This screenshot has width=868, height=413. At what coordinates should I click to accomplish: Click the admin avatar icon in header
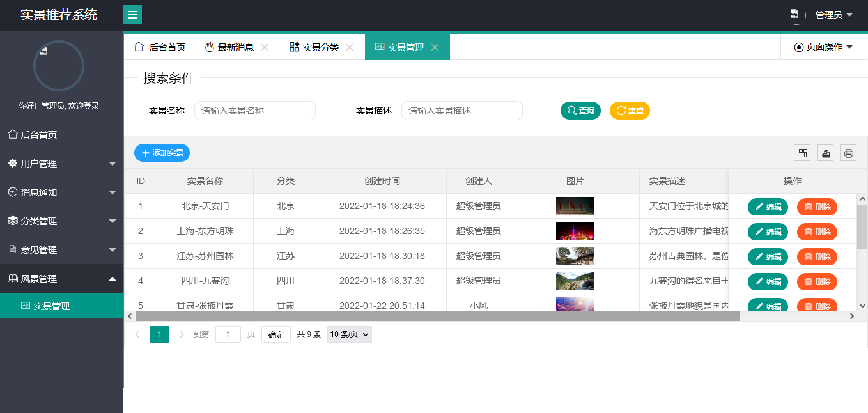pos(795,14)
